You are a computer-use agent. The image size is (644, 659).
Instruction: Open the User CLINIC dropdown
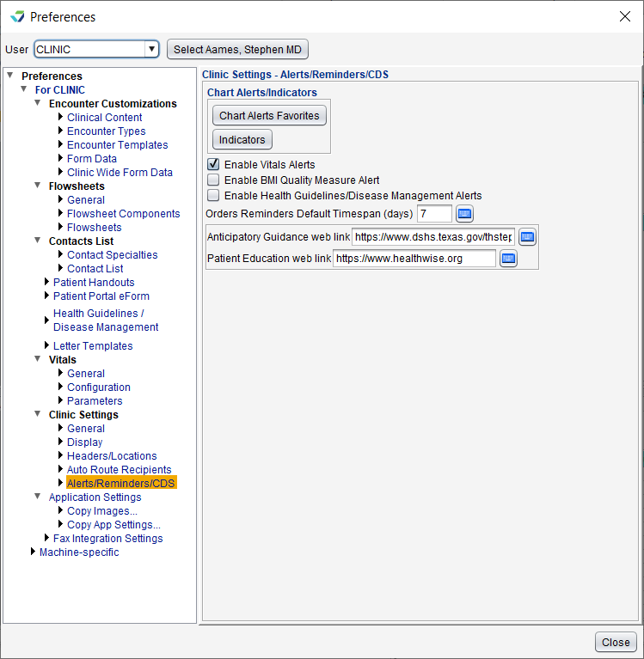pyautogui.click(x=151, y=49)
